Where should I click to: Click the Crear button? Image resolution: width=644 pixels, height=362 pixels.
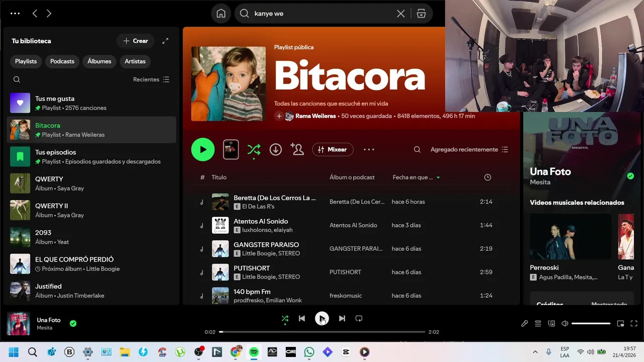tap(135, 41)
